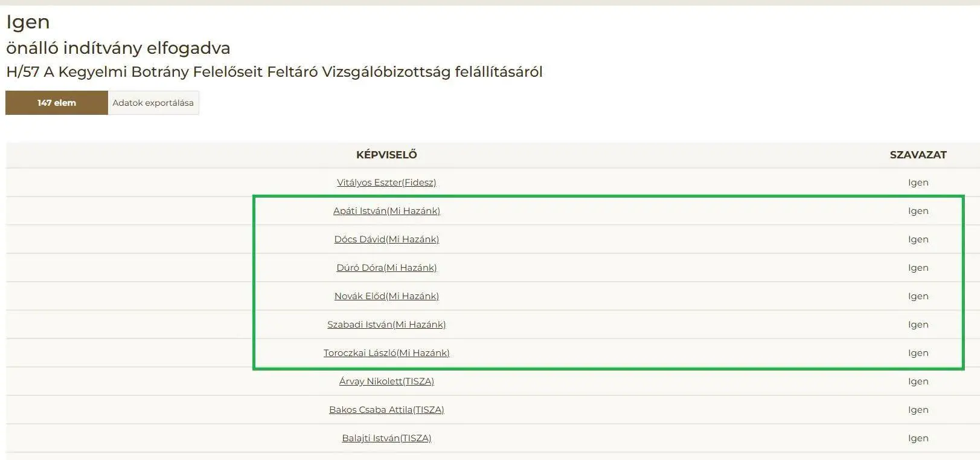Open Vitályos Eszter(Fidesz) representative link

[386, 182]
